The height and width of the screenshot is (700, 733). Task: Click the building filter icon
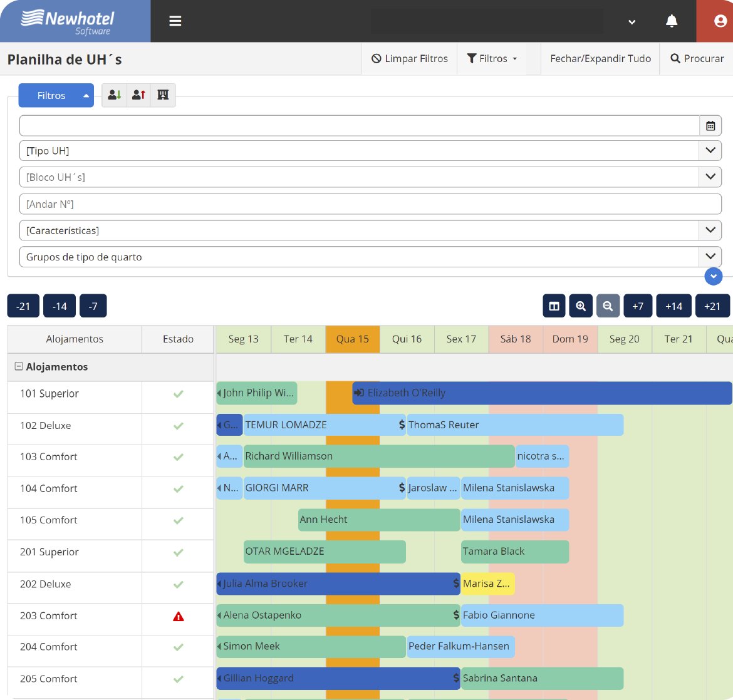coord(163,95)
